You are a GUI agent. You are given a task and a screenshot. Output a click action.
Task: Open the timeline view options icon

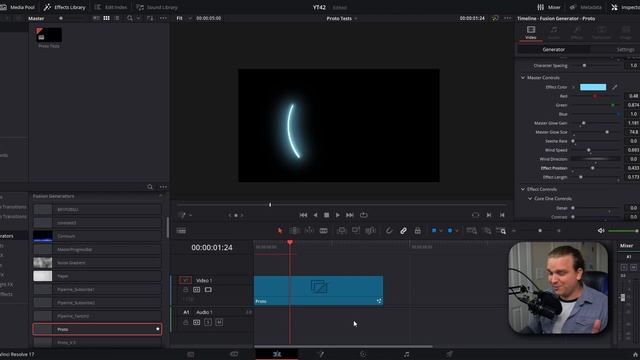coord(181,231)
